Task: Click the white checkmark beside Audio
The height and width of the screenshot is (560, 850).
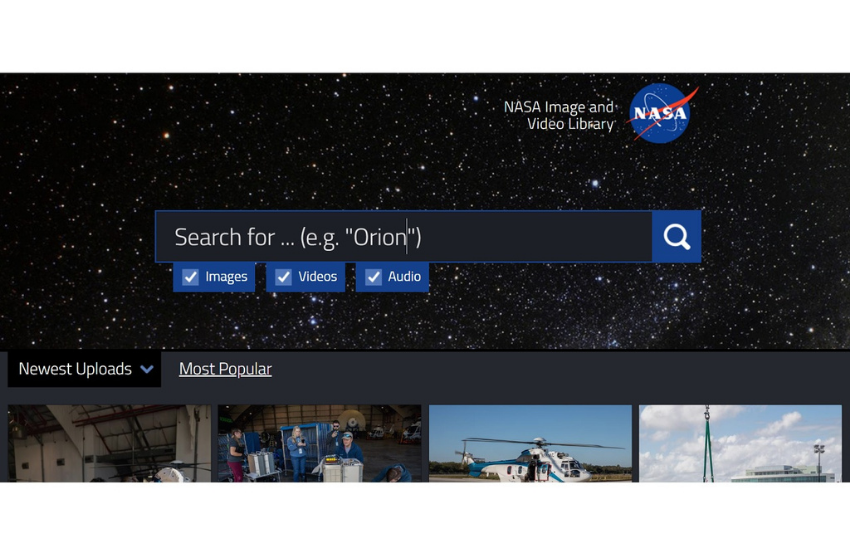Action: pos(374,277)
